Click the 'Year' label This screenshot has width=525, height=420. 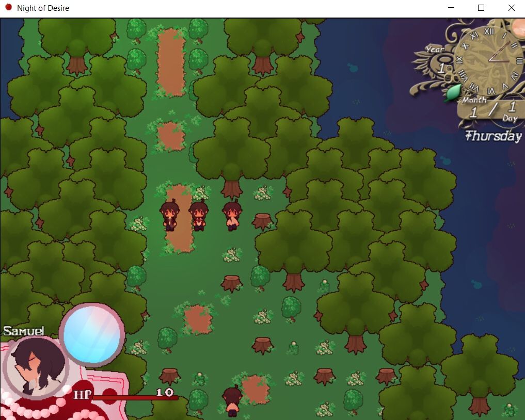coord(435,50)
